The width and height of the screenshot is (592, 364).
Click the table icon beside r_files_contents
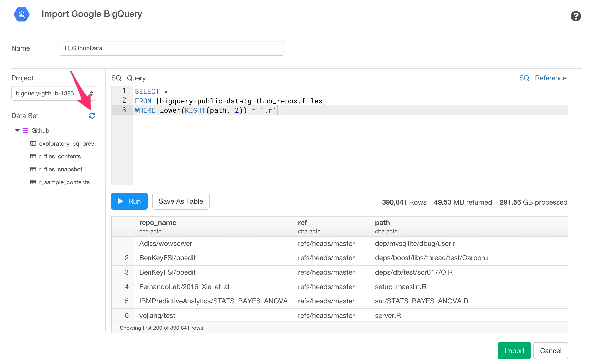coord(33,156)
